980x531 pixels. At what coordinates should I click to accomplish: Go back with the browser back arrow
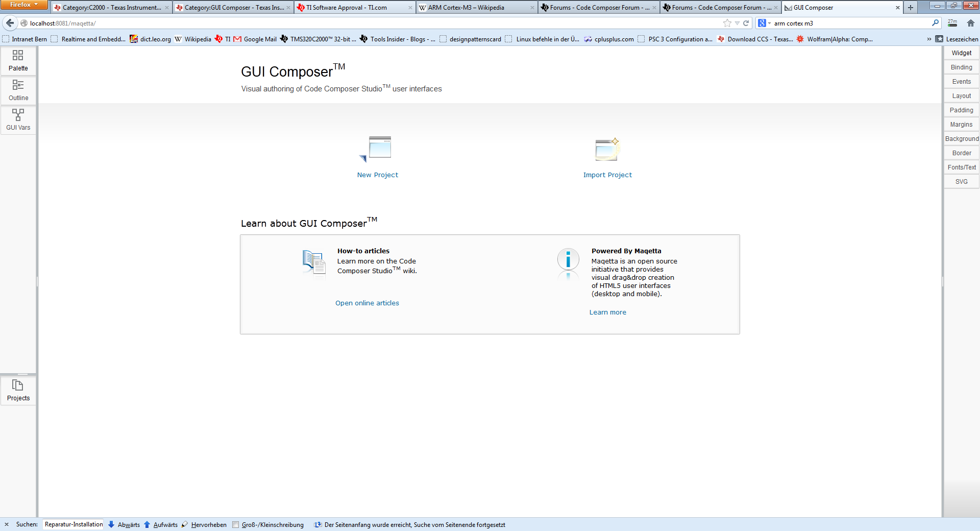click(x=10, y=23)
